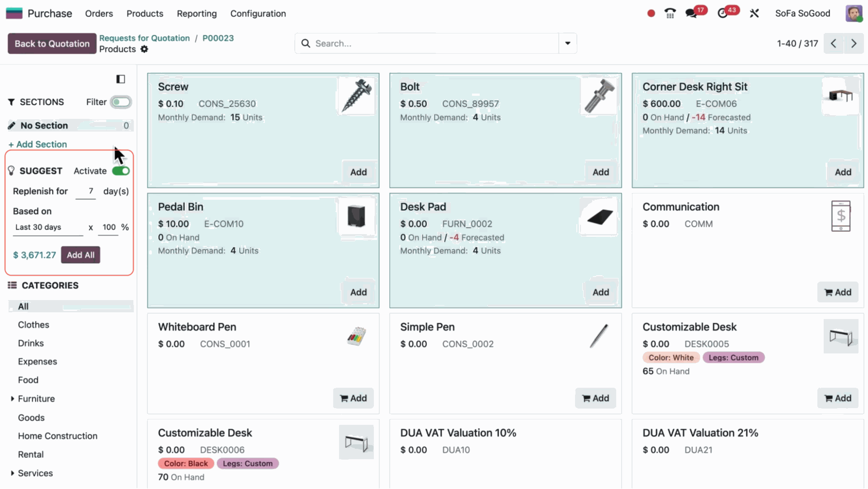This screenshot has height=489, width=868.
Task: Open the user avatar menu
Action: click(x=854, y=14)
